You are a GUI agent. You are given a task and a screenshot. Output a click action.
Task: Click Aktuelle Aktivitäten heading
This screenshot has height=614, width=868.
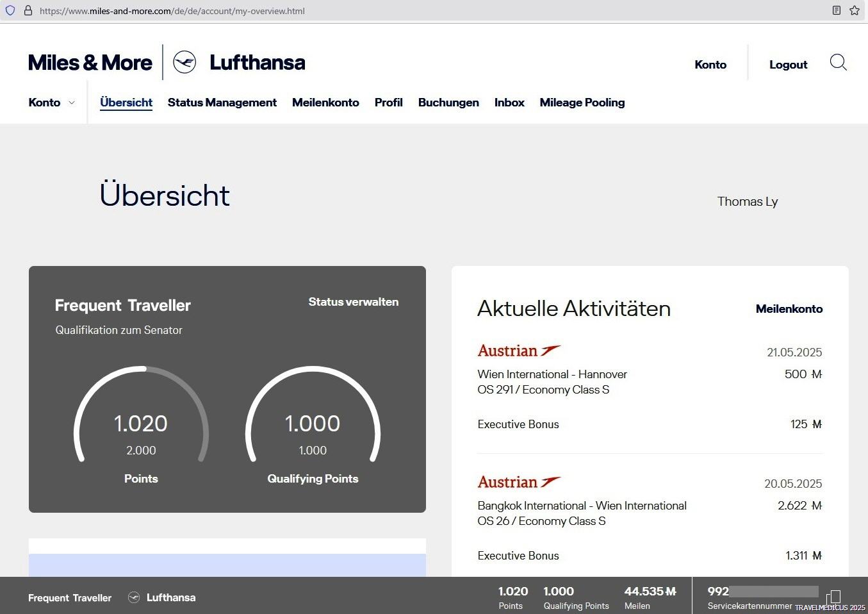point(574,309)
